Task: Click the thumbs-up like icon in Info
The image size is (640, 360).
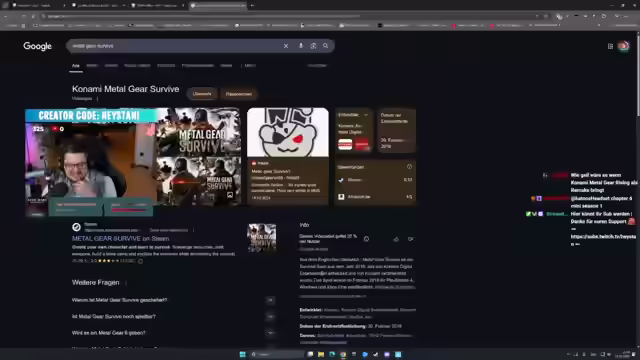Action: [x=396, y=239]
